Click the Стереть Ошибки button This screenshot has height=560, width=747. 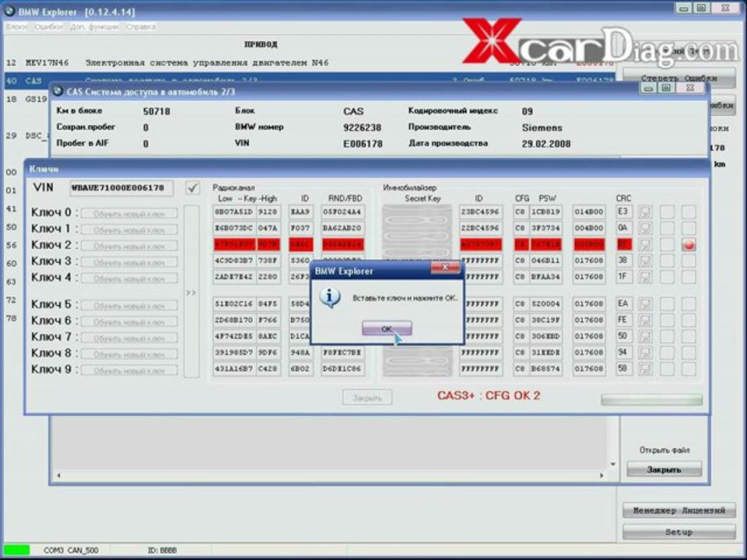(x=679, y=78)
